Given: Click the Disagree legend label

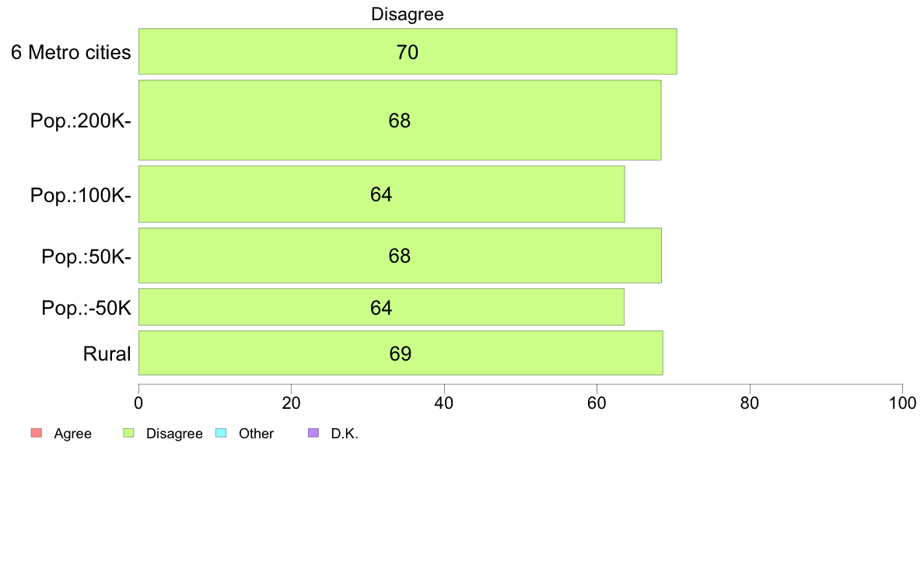Looking at the screenshot, I should pyautogui.click(x=174, y=434).
